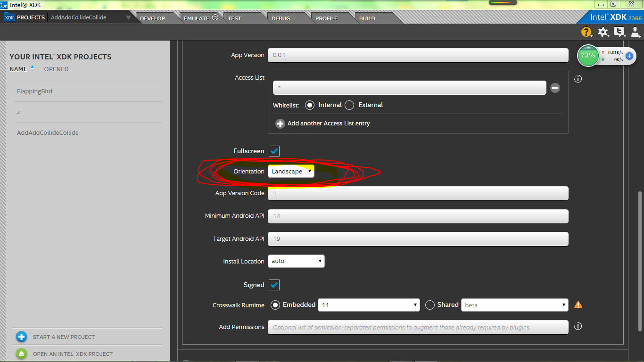Screen dimensions: 644x362
Task: Click the NAME sort arrow indicator
Action: pyautogui.click(x=32, y=67)
